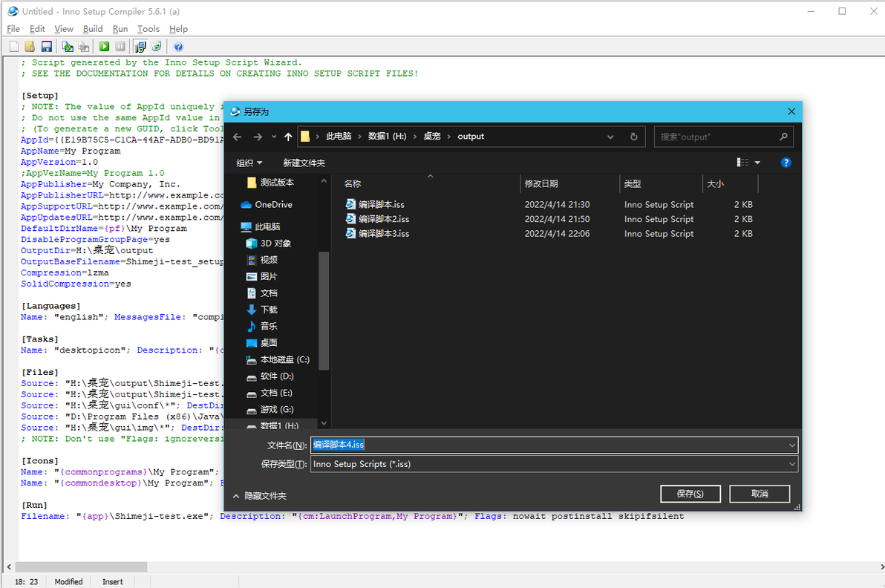Click the Save floppy disk toolbar icon
Image resolution: width=885 pixels, height=588 pixels.
tap(46, 47)
